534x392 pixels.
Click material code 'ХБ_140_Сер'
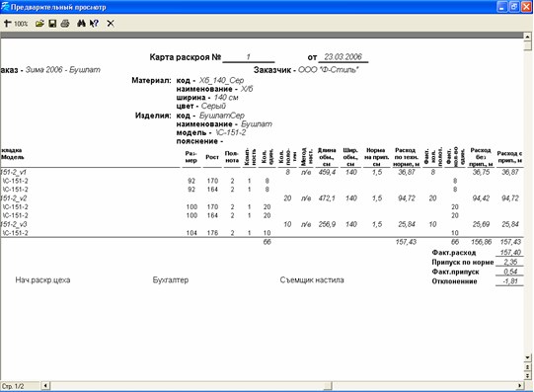[221, 80]
